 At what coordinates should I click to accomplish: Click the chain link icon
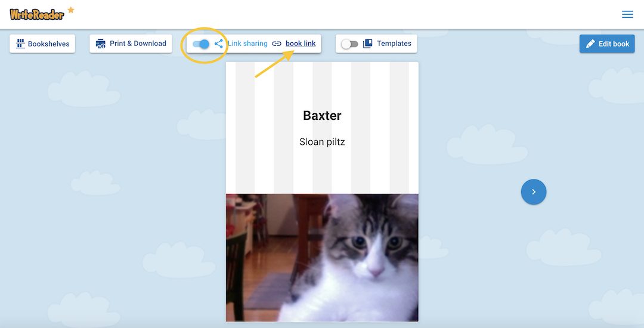pyautogui.click(x=277, y=44)
